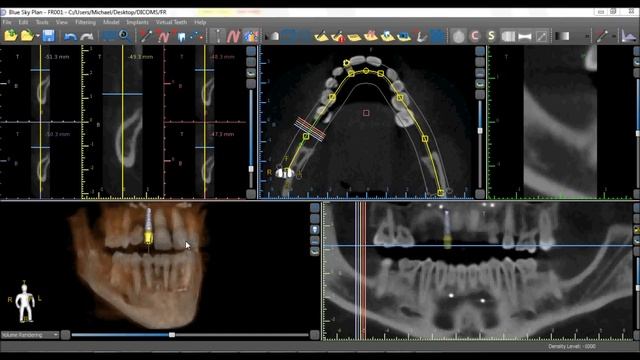Click the red square marker in axial view

pos(366,113)
